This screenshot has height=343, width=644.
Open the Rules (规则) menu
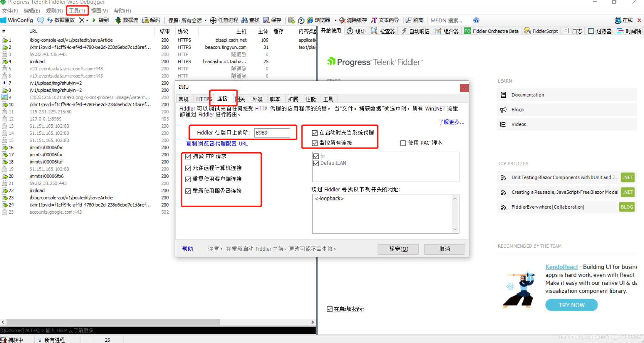(x=54, y=11)
